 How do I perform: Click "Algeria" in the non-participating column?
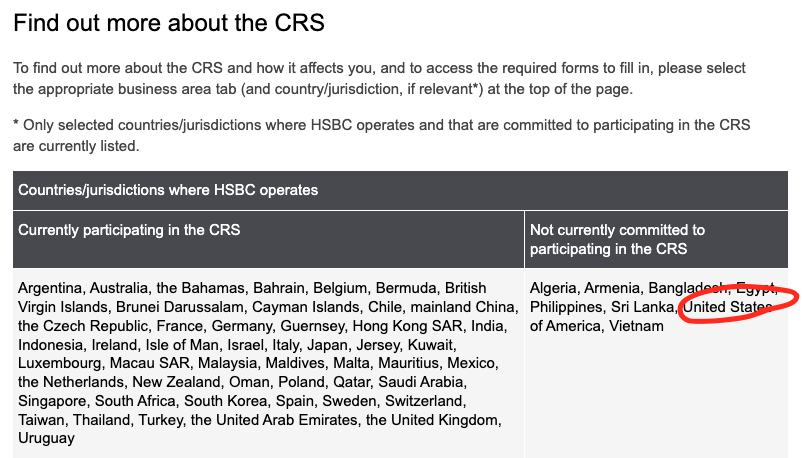pyautogui.click(x=553, y=288)
